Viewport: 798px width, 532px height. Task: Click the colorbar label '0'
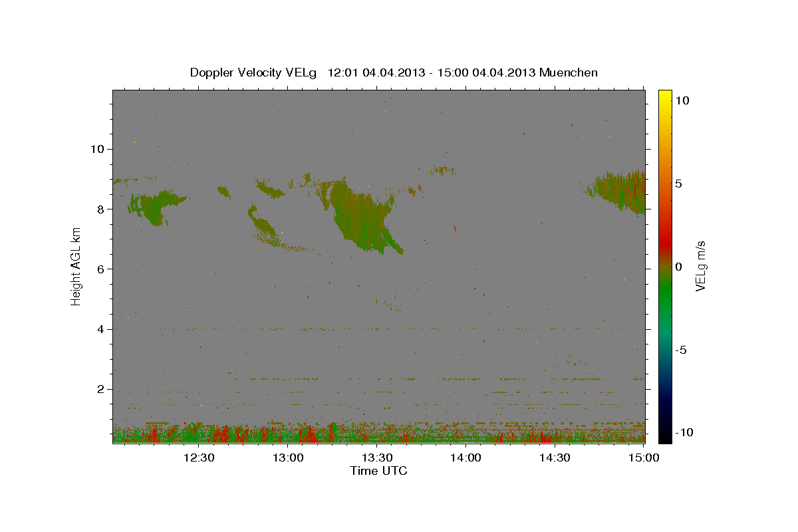(678, 266)
